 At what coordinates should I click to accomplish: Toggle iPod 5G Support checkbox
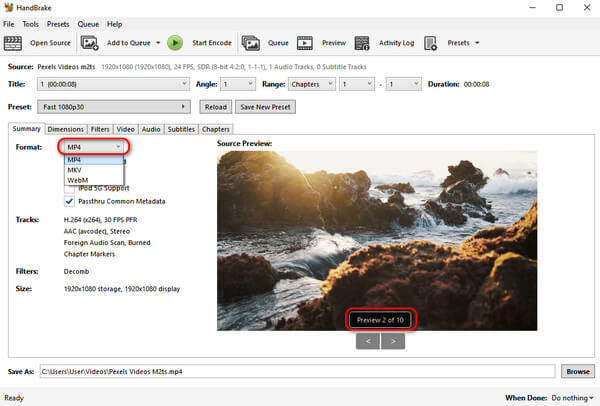pos(69,189)
